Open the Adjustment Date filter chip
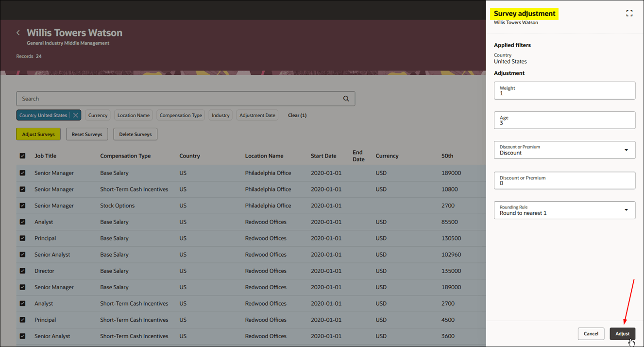Image resolution: width=644 pixels, height=347 pixels. click(257, 115)
